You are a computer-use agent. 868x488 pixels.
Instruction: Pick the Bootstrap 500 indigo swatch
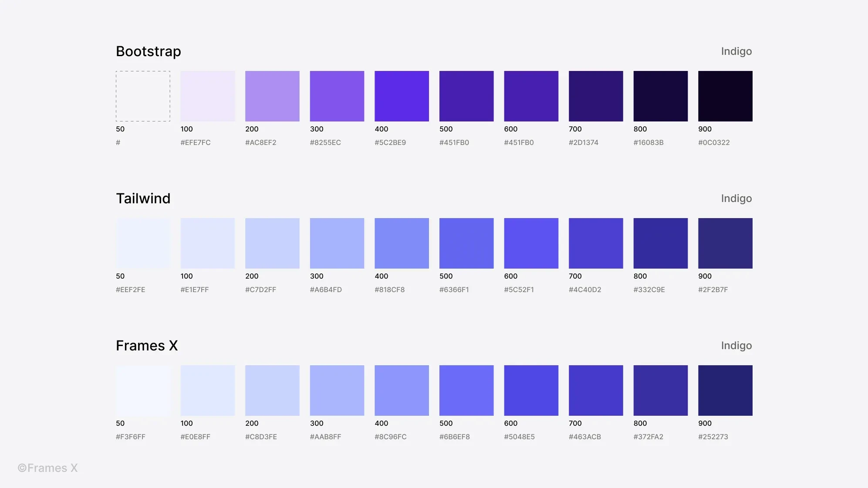click(x=466, y=96)
